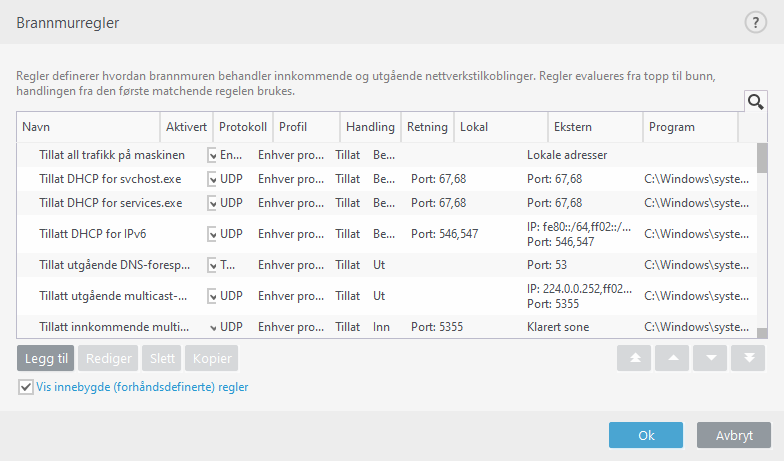Image resolution: width=784 pixels, height=461 pixels.
Task: Confirm with the Ok button
Action: pos(646,435)
